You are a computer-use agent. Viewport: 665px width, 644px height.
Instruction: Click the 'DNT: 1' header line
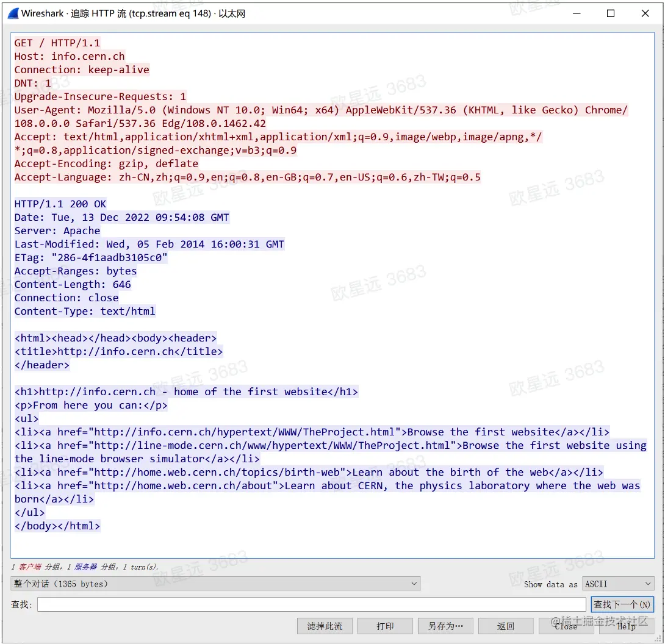tap(33, 83)
